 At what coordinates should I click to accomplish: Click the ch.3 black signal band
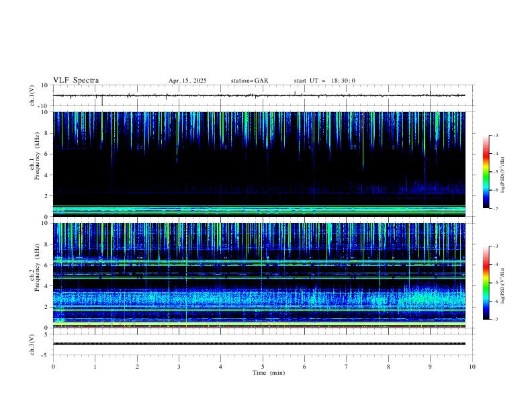click(259, 344)
